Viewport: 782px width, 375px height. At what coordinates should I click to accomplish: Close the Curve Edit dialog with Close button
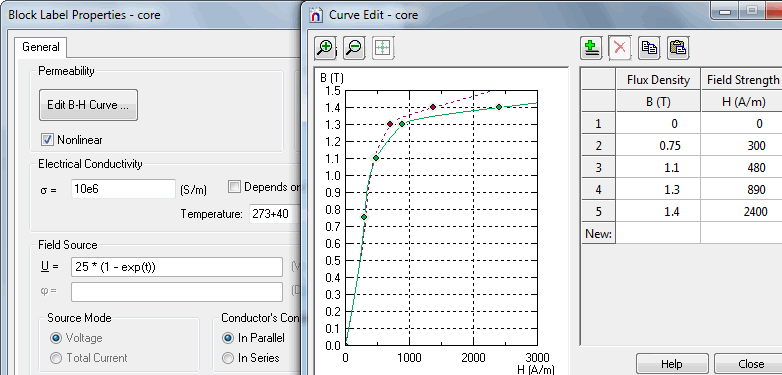[x=748, y=364]
